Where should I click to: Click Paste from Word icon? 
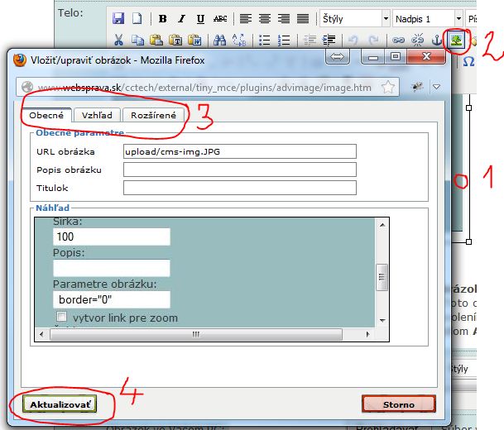194,41
